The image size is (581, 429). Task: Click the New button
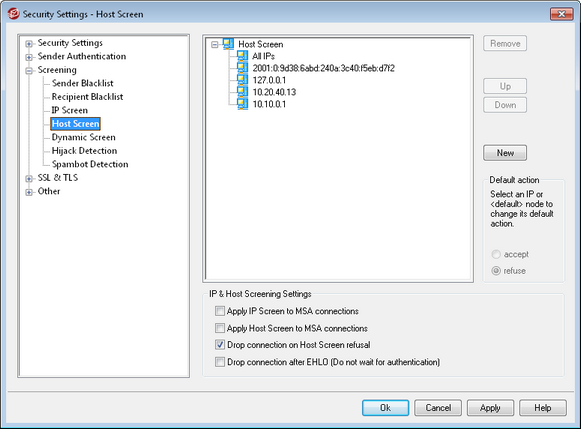(x=505, y=153)
